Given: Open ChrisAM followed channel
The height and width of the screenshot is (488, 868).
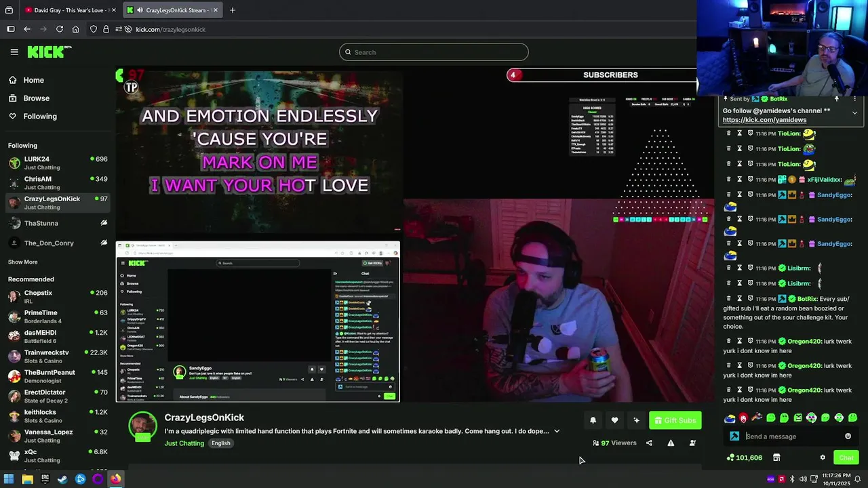Looking at the screenshot, I should (58, 183).
